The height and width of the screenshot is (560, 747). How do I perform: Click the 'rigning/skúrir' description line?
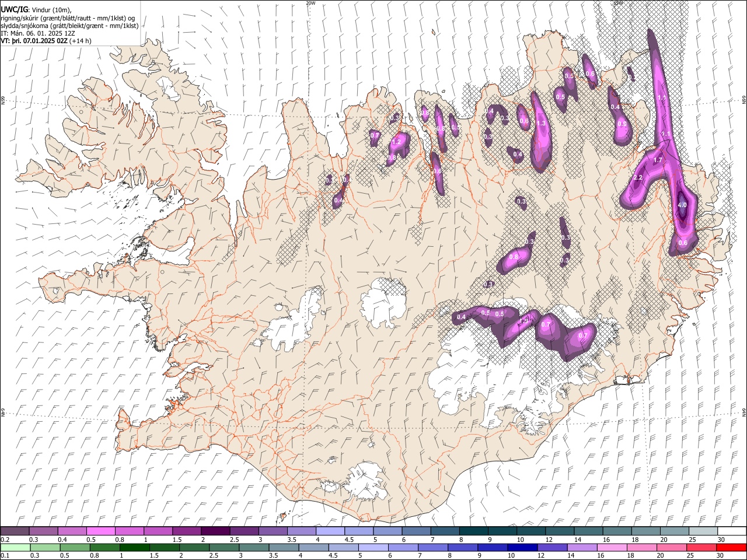69,18
